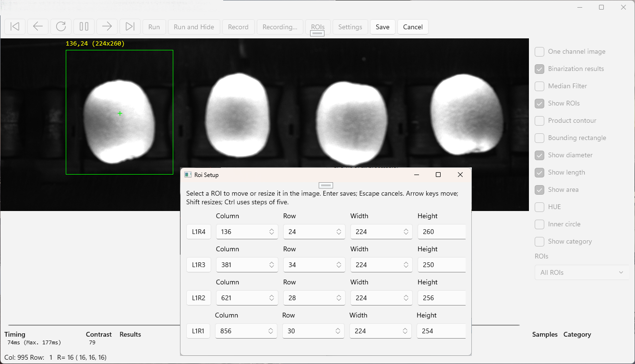Cancel changes with Cancel button
Image resolution: width=635 pixels, height=364 pixels.
pyautogui.click(x=413, y=27)
